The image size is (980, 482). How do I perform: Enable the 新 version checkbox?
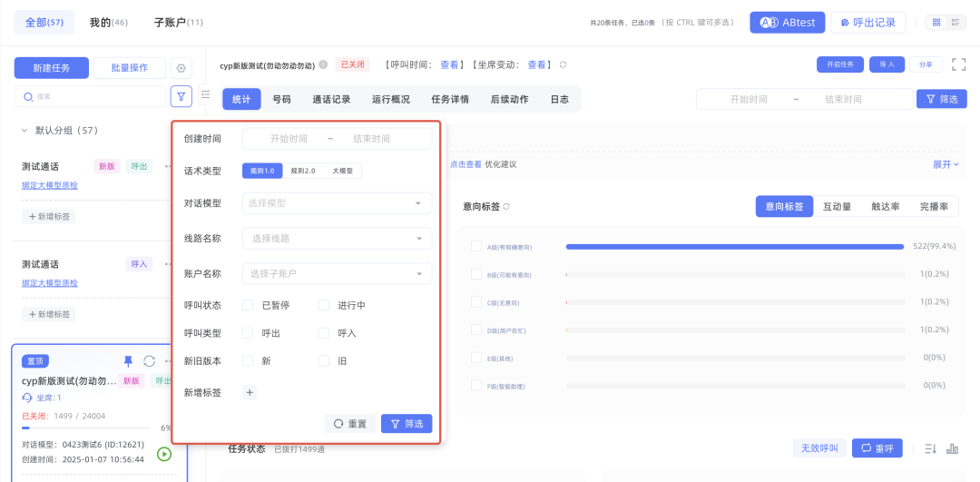[248, 361]
